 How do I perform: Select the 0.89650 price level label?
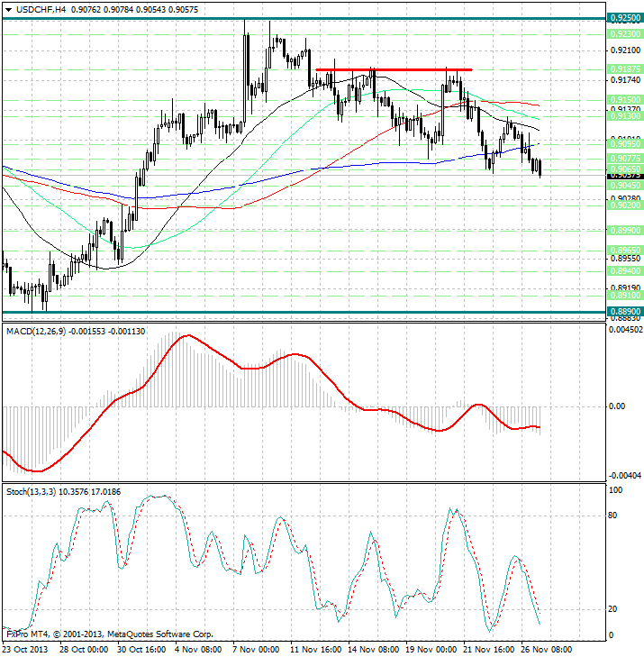(625, 251)
